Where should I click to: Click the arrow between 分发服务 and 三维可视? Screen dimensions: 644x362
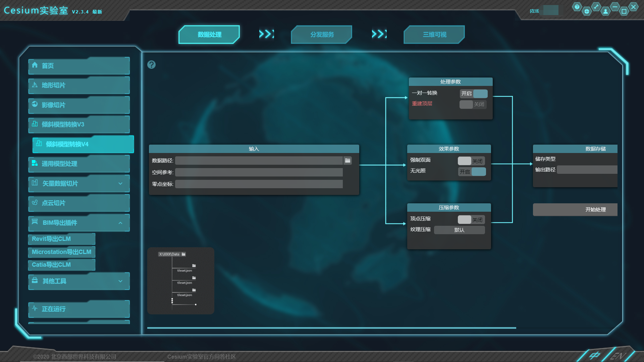tap(379, 34)
